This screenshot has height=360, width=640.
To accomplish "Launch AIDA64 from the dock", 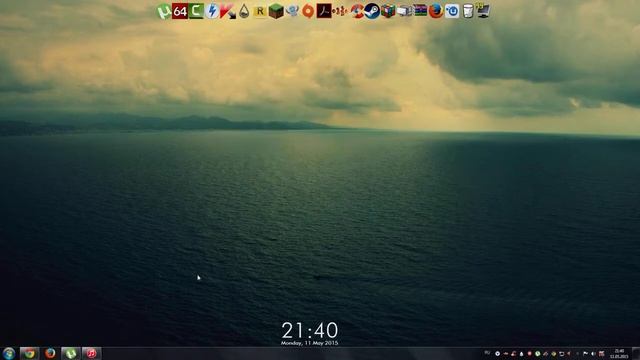I will (180, 11).
